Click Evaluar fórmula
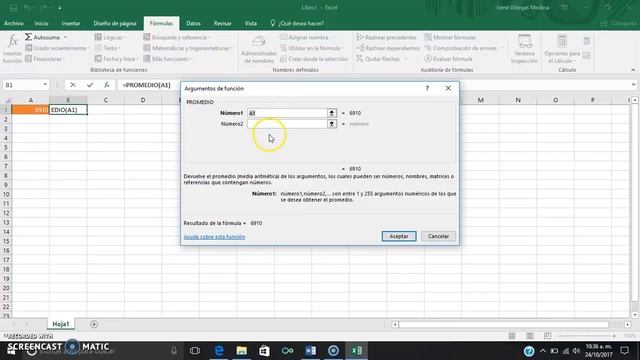The width and height of the screenshot is (640, 360). pyautogui.click(x=448, y=59)
